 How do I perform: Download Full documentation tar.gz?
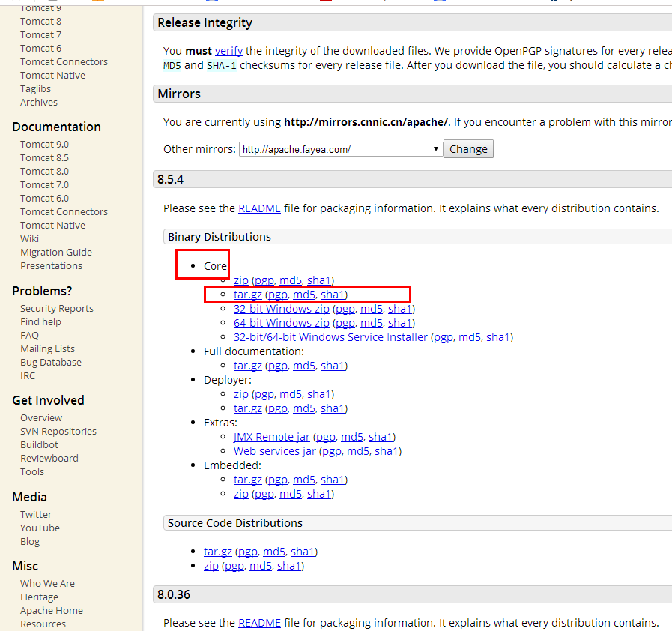[x=248, y=366]
